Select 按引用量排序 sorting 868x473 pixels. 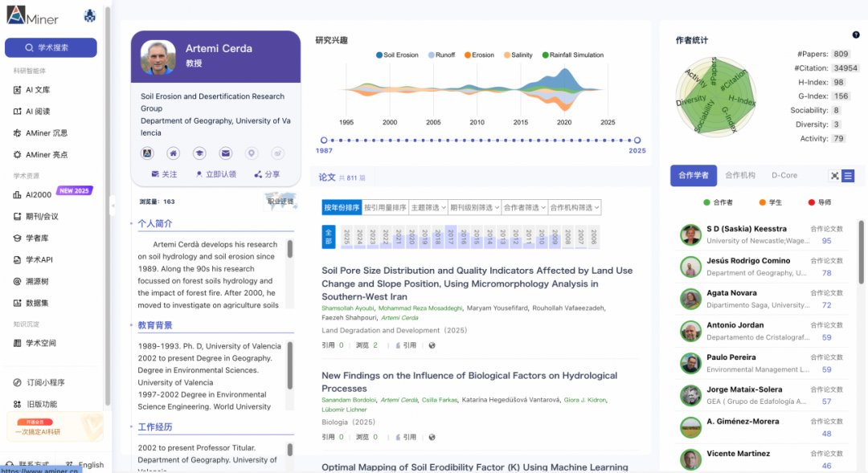click(385, 207)
